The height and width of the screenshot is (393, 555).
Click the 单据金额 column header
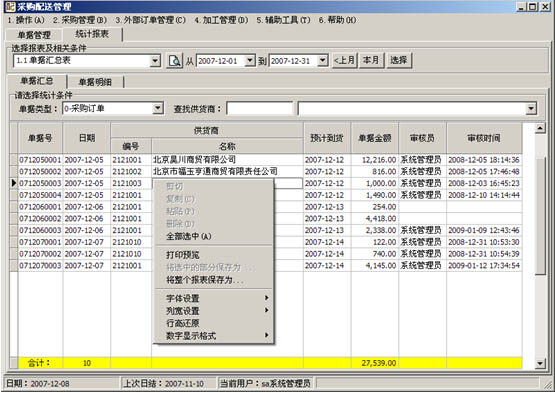pyautogui.click(x=375, y=138)
